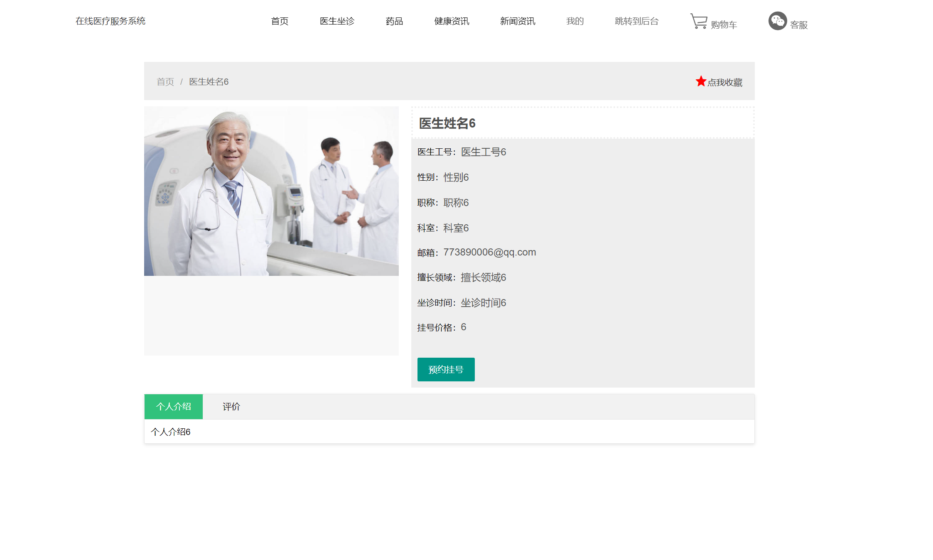Image resolution: width=933 pixels, height=560 pixels.
Task: Click the red star favorite icon
Action: pyautogui.click(x=700, y=81)
